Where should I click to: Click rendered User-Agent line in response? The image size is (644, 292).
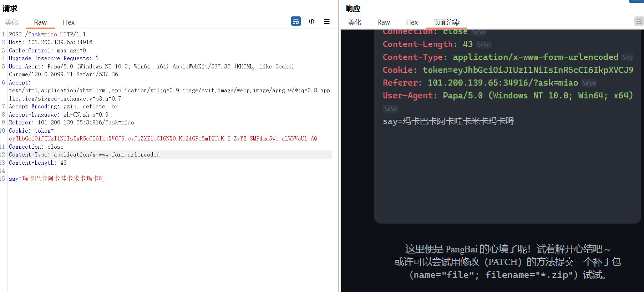coord(508,96)
